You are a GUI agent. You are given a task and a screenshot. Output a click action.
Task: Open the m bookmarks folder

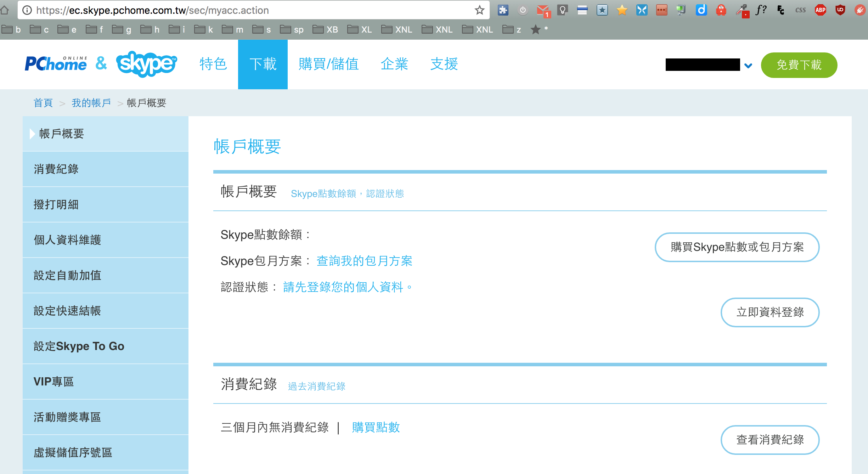pos(232,29)
